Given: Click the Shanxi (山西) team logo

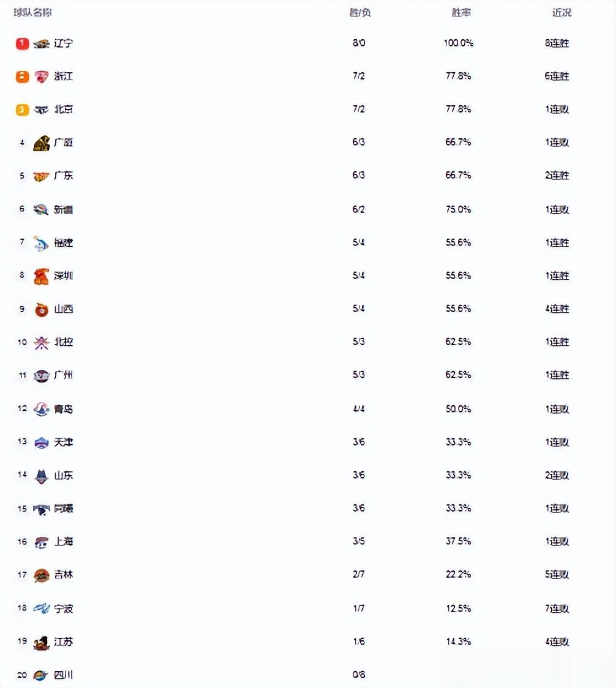Looking at the screenshot, I should pos(41,310).
